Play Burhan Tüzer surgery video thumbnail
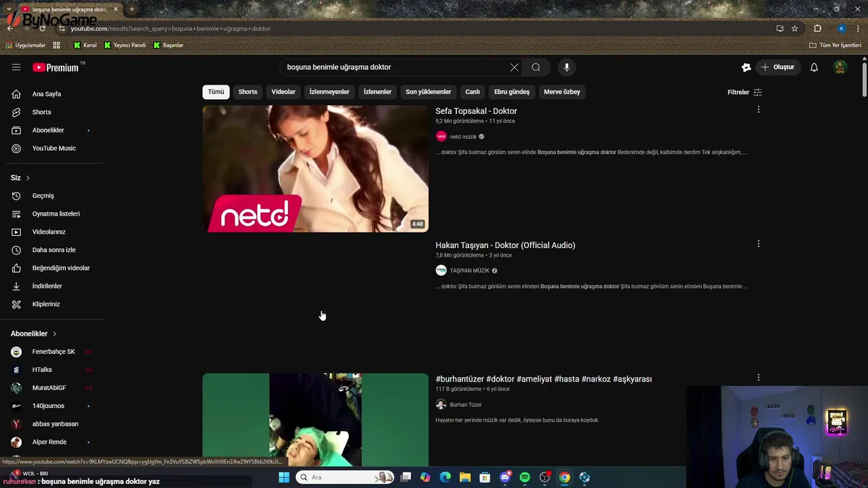The height and width of the screenshot is (488, 868). [x=315, y=420]
